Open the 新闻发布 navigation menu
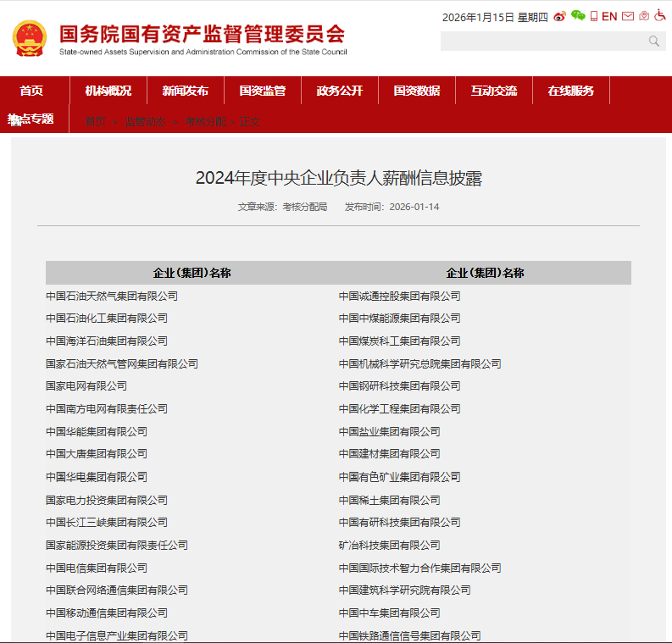 [x=185, y=91]
